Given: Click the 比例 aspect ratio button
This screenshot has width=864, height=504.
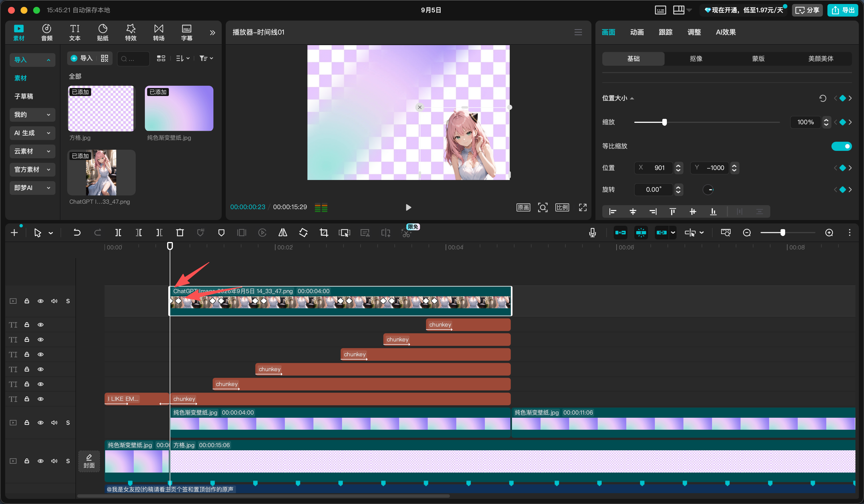Looking at the screenshot, I should coord(562,207).
